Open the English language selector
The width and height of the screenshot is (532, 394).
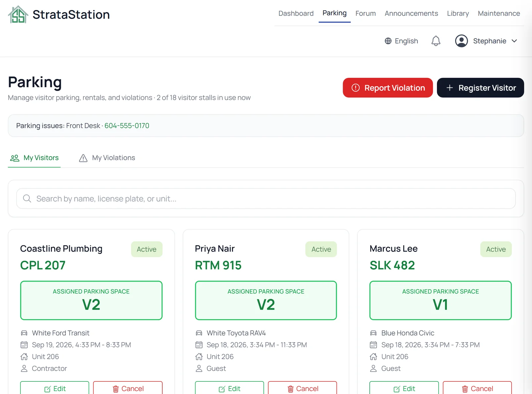click(401, 41)
